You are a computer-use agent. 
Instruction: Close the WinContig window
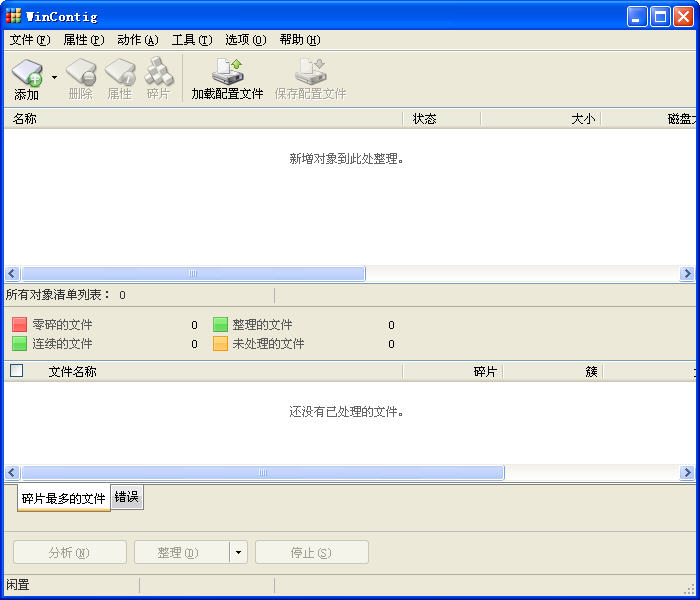coord(683,17)
